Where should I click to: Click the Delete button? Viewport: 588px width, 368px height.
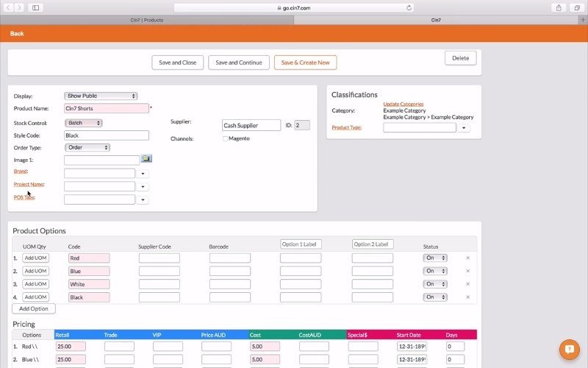461,58
